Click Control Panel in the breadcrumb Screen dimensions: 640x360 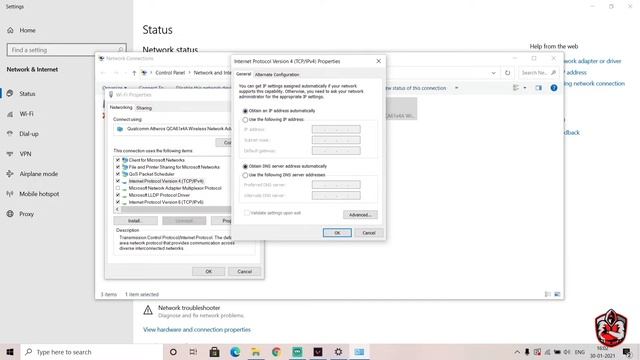170,73
